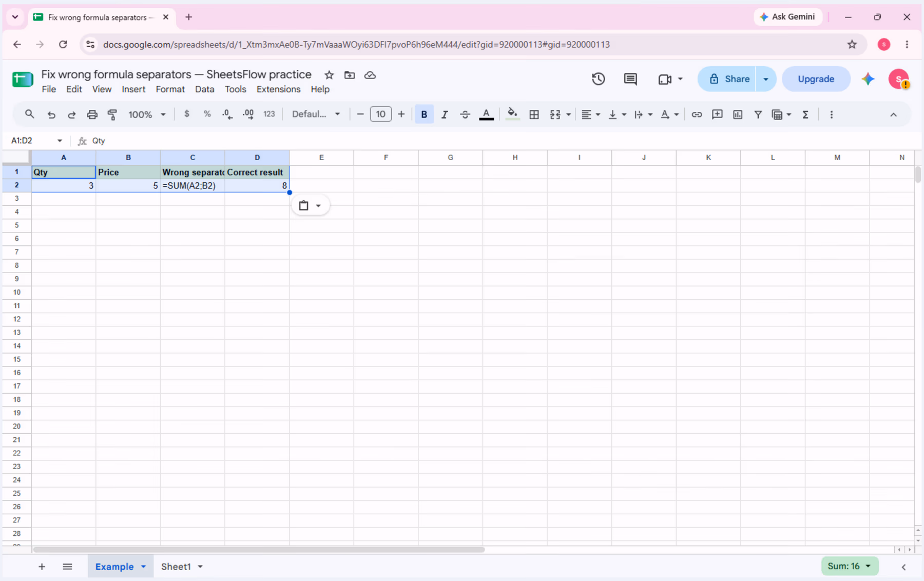Open the functions sigma menu
Viewport: 924px width, 581px height.
tap(805, 114)
